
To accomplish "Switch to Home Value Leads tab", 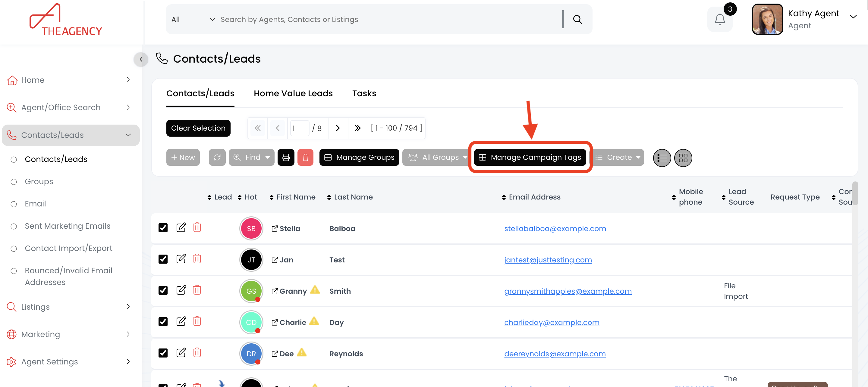I will tap(293, 94).
